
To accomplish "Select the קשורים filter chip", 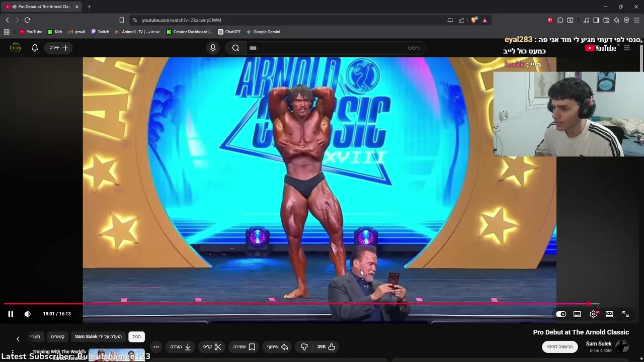I will click(58, 336).
